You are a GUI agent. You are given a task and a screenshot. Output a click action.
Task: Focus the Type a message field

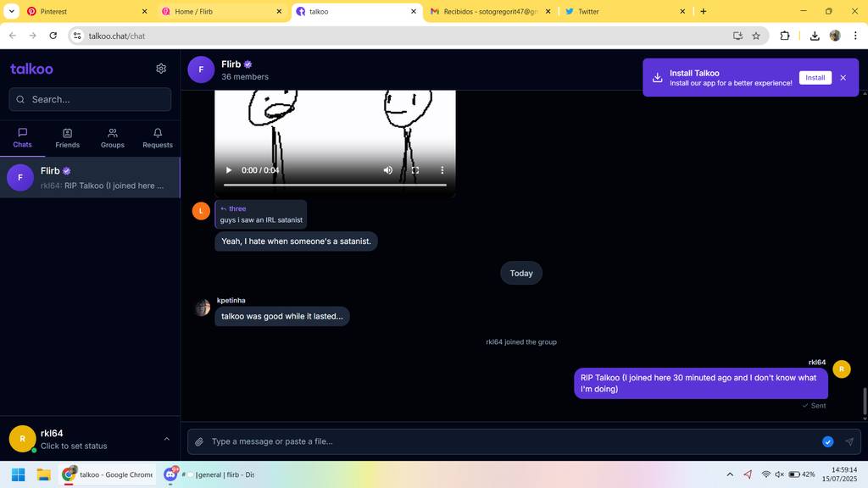tap(513, 441)
